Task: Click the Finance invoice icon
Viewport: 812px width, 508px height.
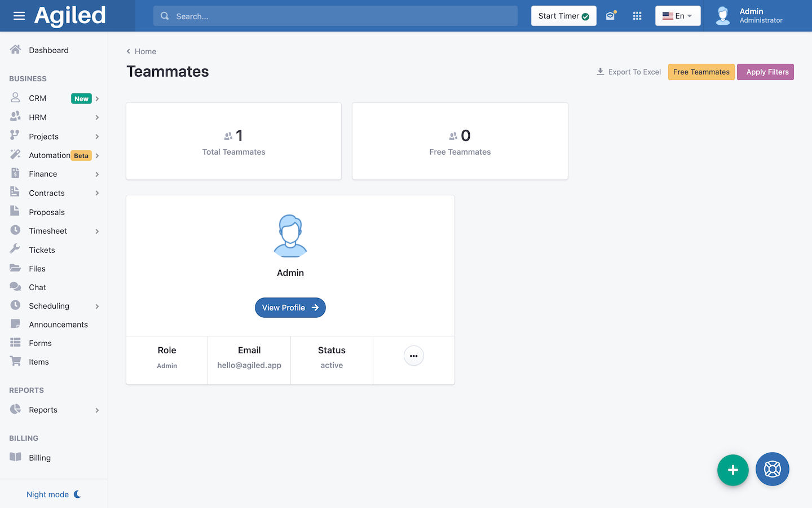Action: point(15,173)
